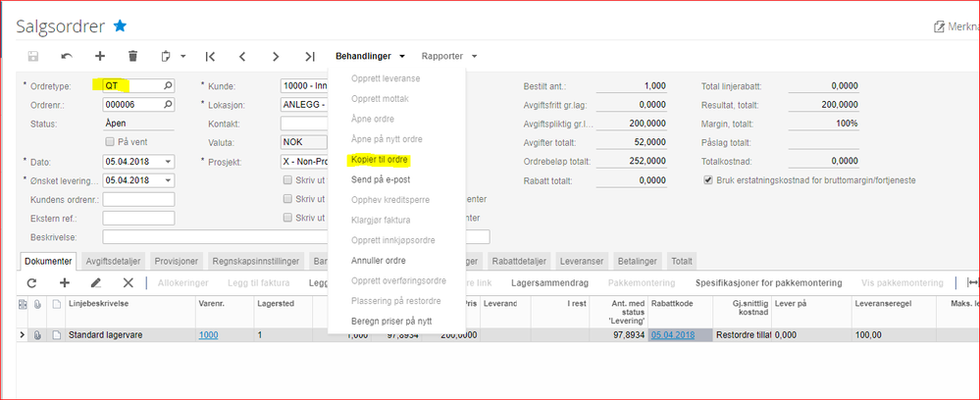Switch to Regnskapsinnstillinger tab

(256, 261)
